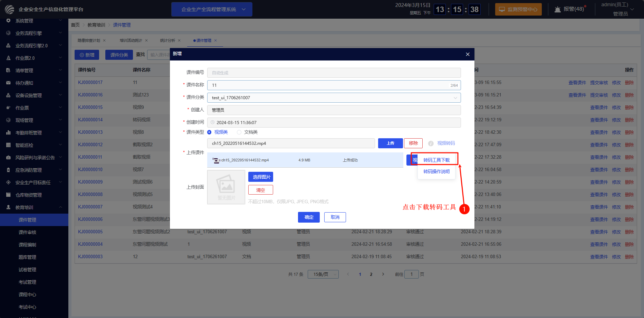
Task: Open 课件审核 in the sidebar
Action: [27, 232]
